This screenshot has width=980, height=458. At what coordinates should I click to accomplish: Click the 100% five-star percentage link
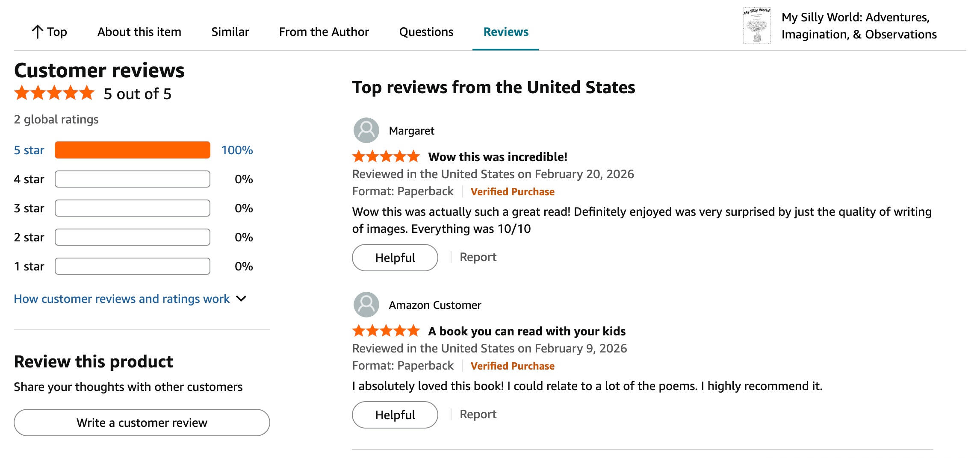coord(237,150)
